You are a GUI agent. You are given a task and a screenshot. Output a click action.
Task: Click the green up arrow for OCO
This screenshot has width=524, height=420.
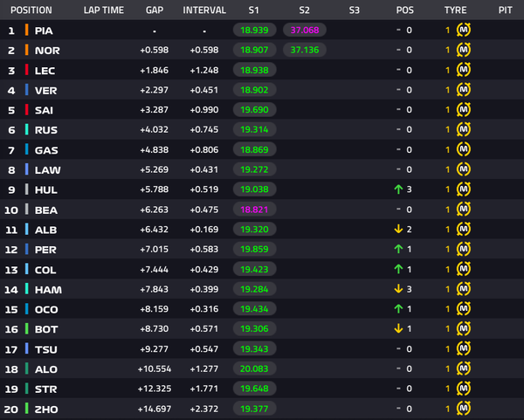pyautogui.click(x=398, y=309)
